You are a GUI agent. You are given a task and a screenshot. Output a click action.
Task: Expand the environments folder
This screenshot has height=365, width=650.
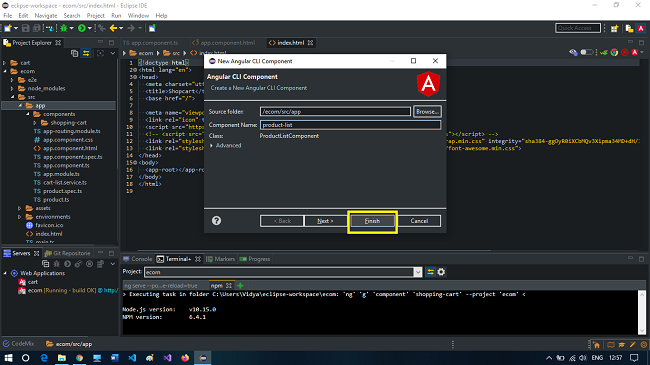[19, 217]
